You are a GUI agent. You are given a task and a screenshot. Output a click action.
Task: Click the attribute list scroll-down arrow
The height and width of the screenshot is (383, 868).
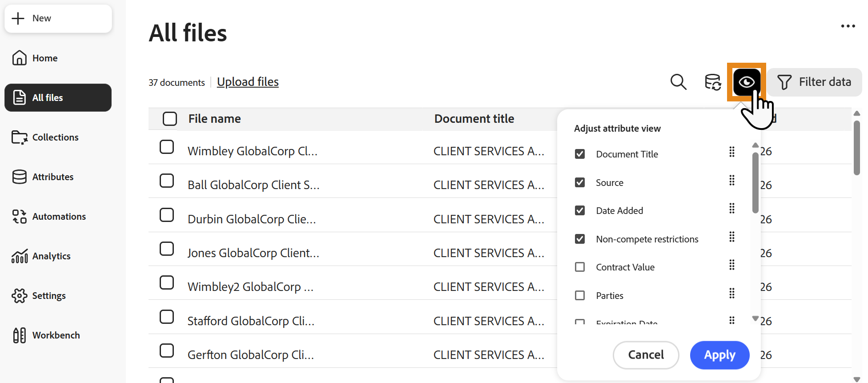pos(755,318)
